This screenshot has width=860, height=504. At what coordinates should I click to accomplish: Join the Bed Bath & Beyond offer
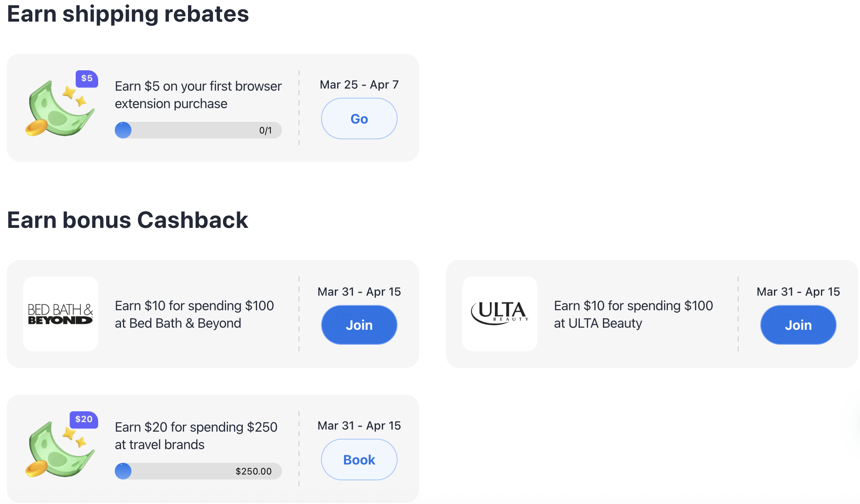point(359,325)
